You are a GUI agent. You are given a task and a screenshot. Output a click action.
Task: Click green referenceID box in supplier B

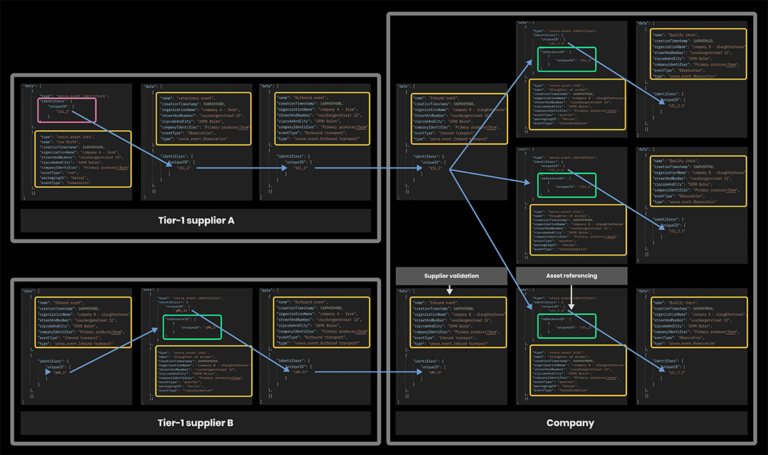(192, 326)
